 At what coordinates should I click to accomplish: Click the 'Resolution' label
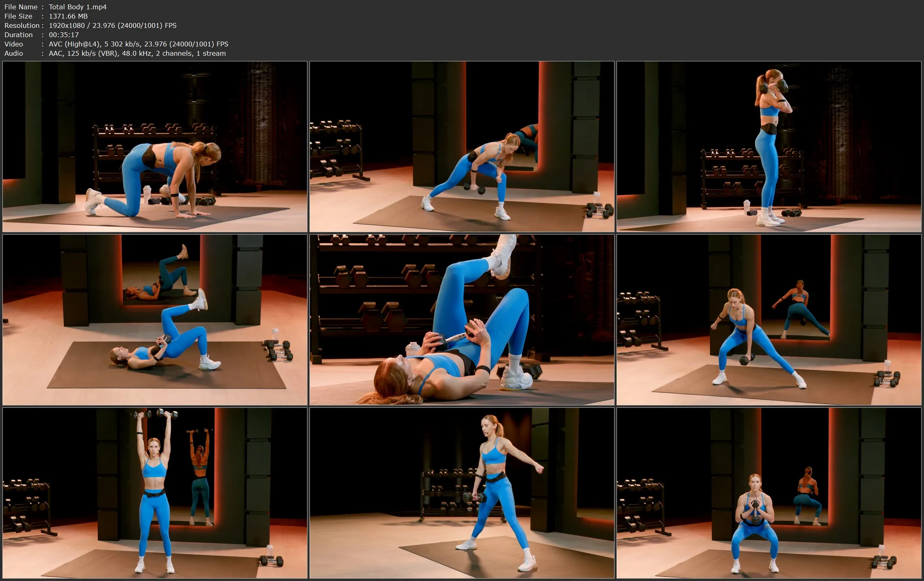click(22, 25)
